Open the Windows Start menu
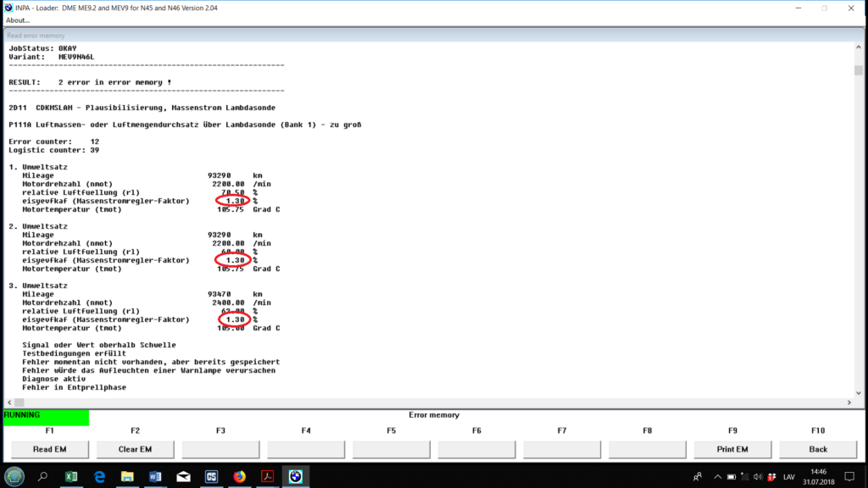The image size is (868, 488). coord(14,476)
